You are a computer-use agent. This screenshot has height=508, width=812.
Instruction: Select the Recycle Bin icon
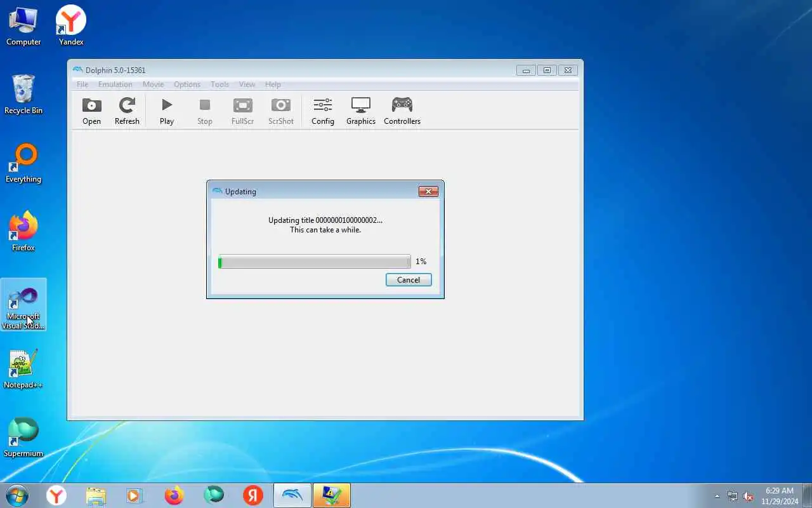[x=23, y=95]
